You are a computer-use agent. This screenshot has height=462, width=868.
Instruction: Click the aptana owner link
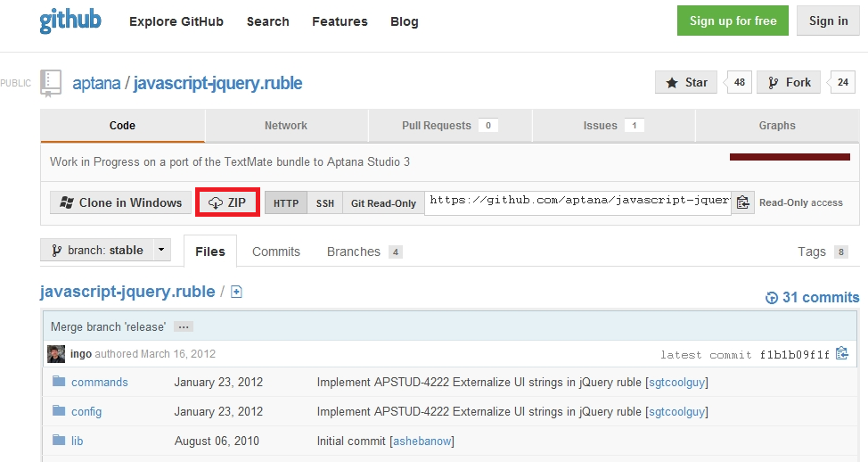96,83
